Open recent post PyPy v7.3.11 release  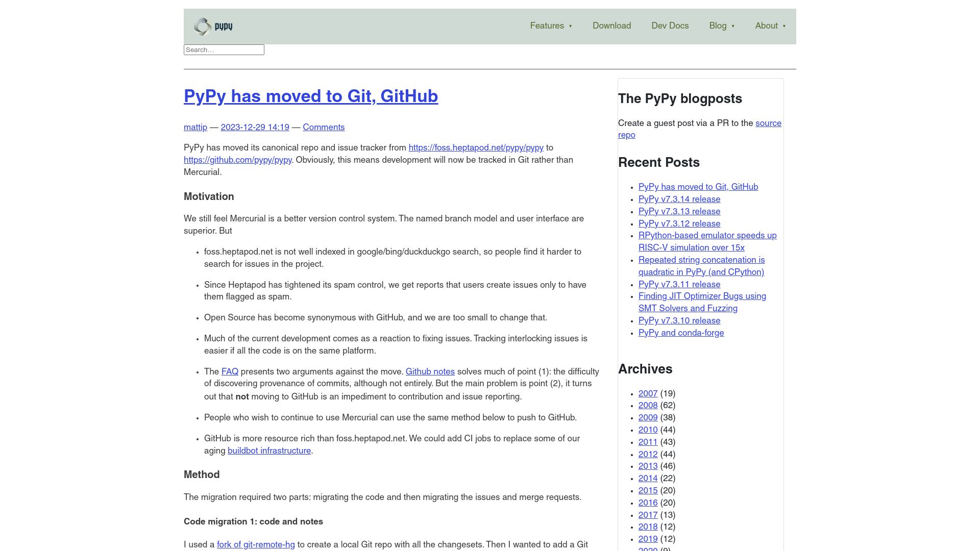tap(679, 285)
